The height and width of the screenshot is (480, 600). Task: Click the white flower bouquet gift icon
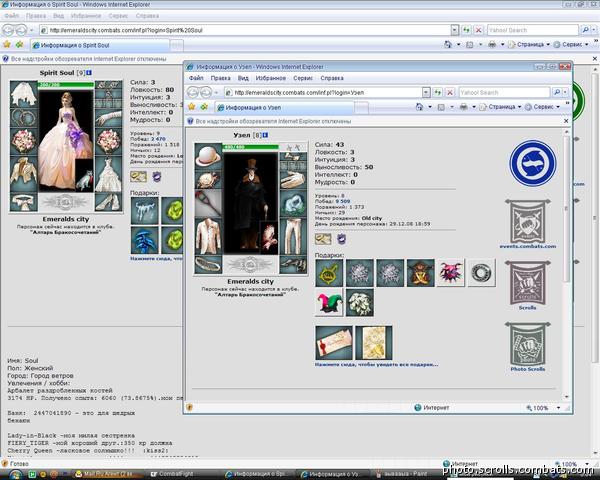[360, 302]
